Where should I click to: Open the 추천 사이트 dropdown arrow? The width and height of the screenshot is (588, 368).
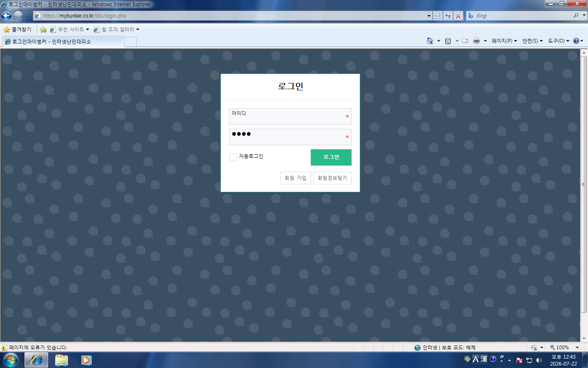tap(87, 29)
